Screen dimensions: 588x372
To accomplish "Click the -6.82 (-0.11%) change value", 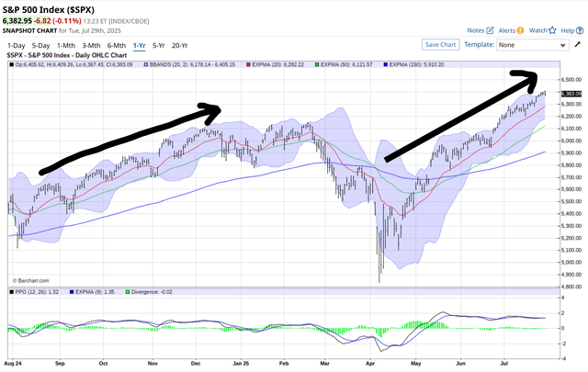I will tap(57, 21).
